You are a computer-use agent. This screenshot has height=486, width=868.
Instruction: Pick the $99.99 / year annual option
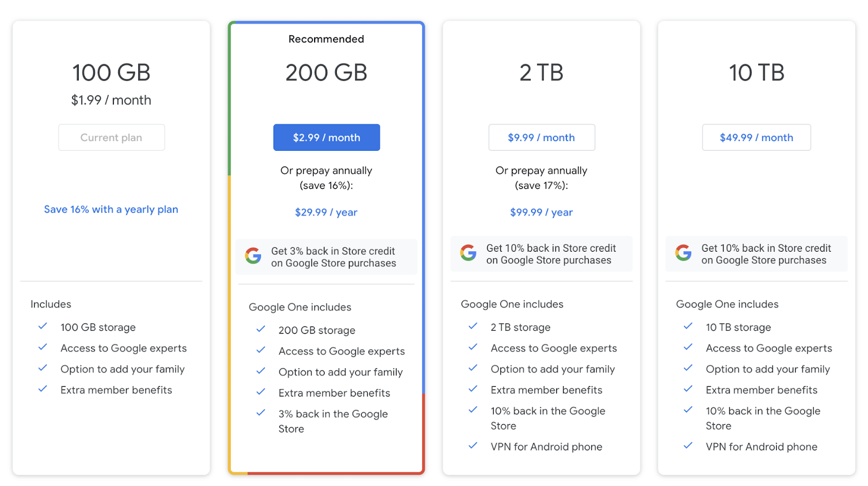[x=541, y=212]
